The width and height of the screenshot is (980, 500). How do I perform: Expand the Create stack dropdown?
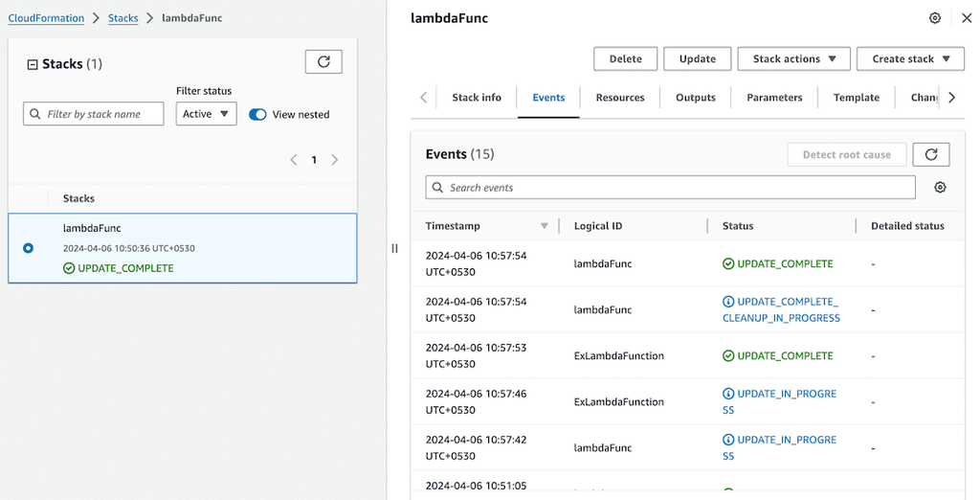pos(909,58)
